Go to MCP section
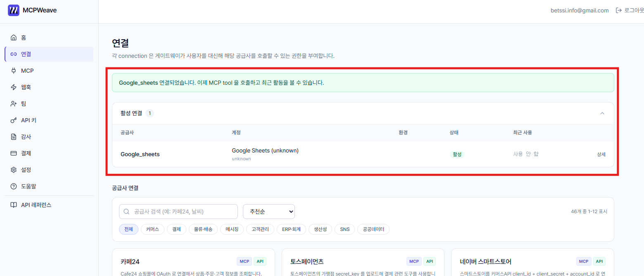This screenshot has width=644, height=276. pos(49,71)
